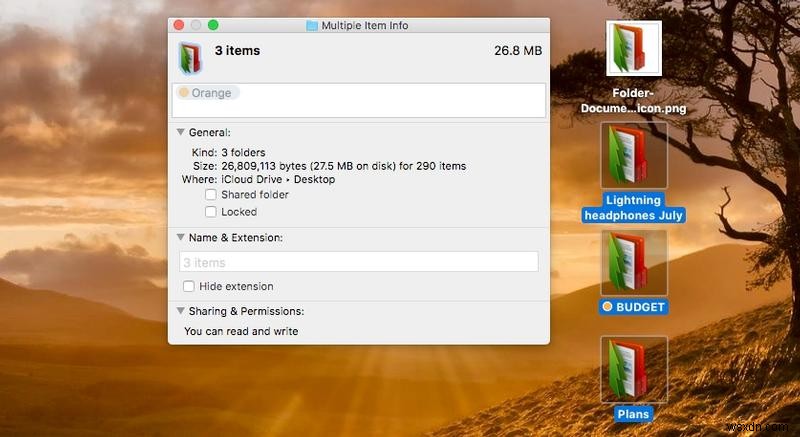The height and width of the screenshot is (437, 800).
Task: Click the Multiple Item Info title text
Action: pos(365,25)
